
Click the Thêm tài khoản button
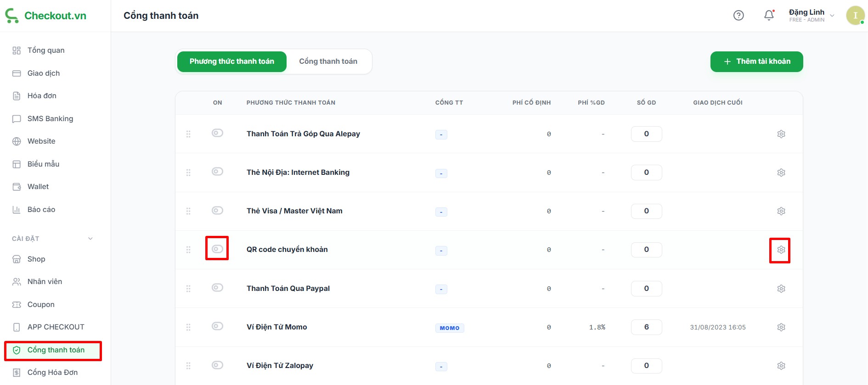pos(756,61)
